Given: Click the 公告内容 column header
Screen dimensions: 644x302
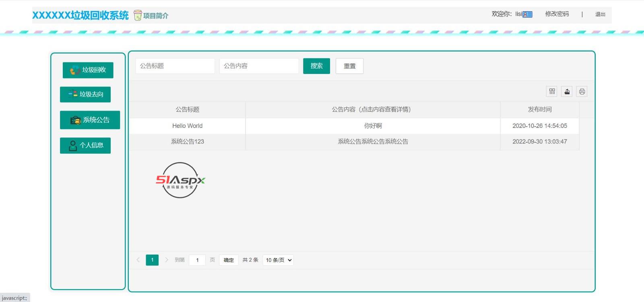Looking at the screenshot, I should [x=373, y=109].
